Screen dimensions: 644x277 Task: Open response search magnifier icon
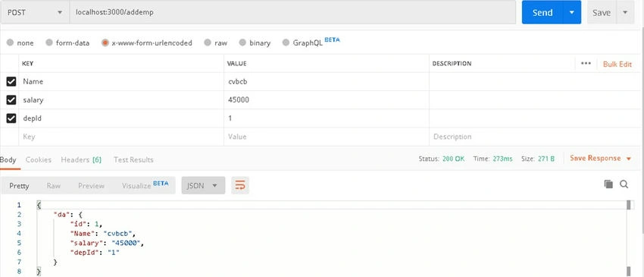click(624, 184)
